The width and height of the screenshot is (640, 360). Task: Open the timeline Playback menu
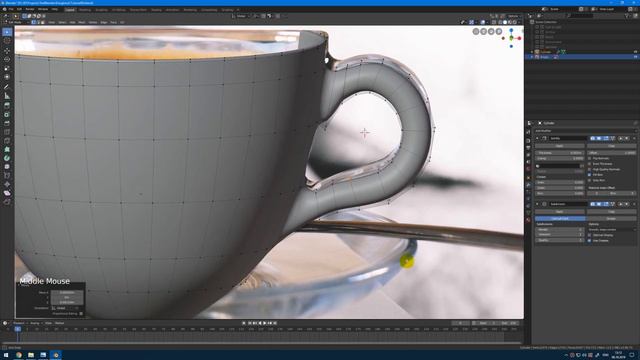coord(19,323)
